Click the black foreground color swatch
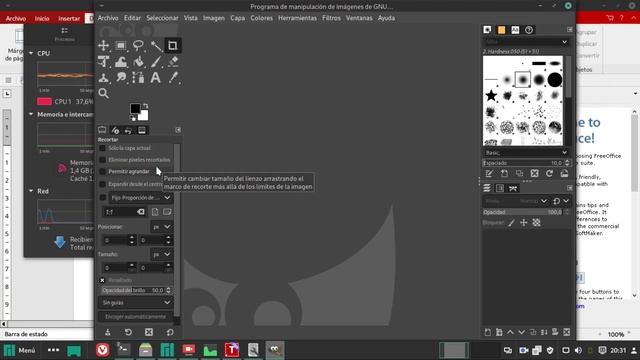This screenshot has width=640, height=360. click(x=135, y=109)
